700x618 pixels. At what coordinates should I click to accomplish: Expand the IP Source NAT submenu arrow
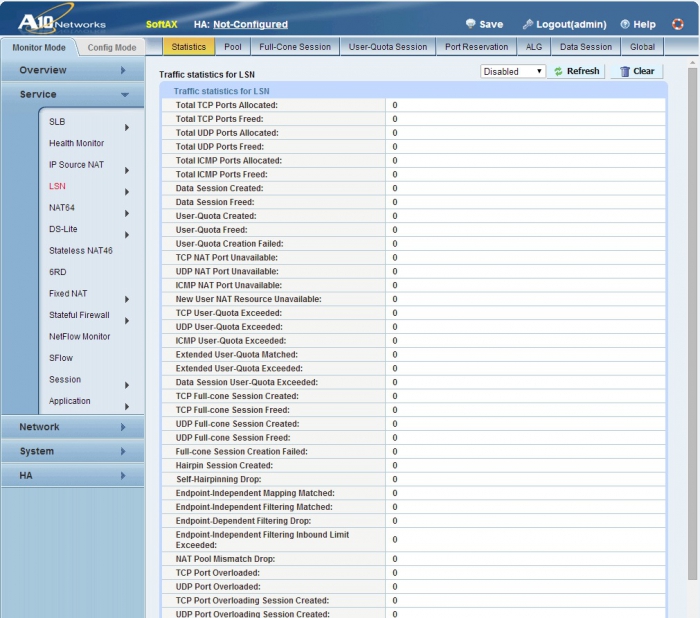coord(127,171)
